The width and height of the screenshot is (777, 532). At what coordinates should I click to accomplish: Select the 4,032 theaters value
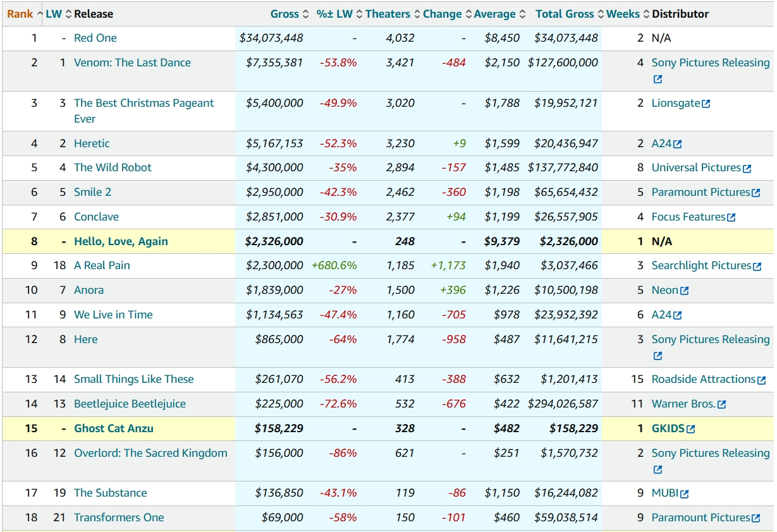(x=400, y=38)
